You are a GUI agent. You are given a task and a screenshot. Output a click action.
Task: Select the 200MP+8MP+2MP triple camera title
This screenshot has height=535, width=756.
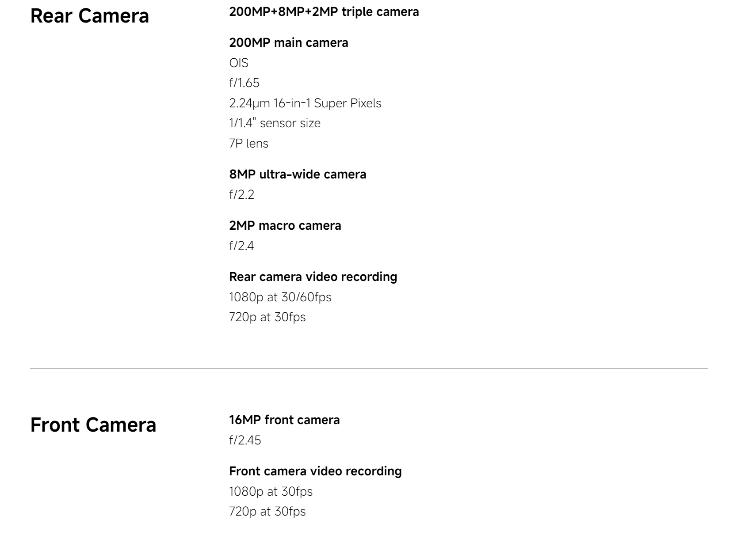pyautogui.click(x=324, y=12)
